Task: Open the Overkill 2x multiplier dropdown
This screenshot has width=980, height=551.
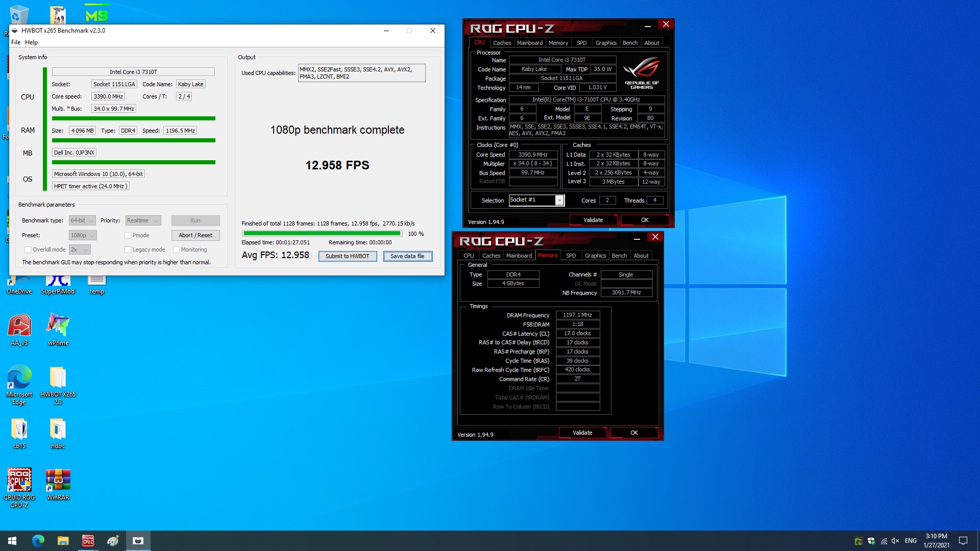Action: click(x=80, y=249)
